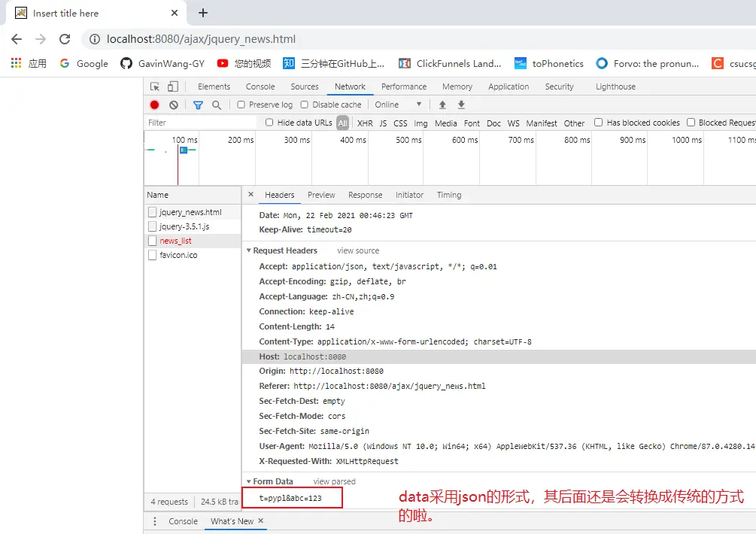Reload the page in browser
The height and width of the screenshot is (534, 756).
click(65, 39)
